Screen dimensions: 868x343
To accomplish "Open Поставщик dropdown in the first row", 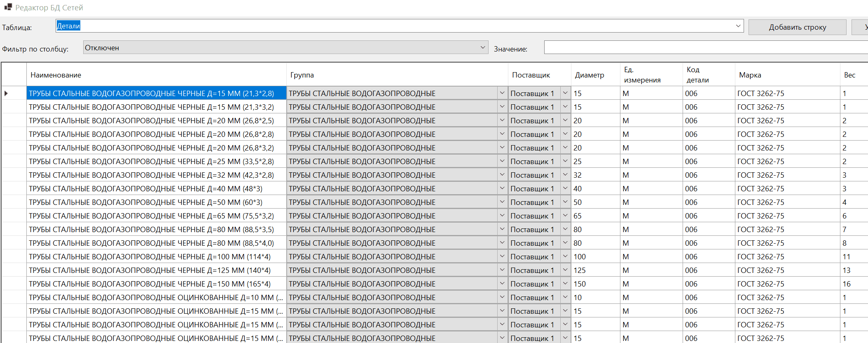I will 565,93.
